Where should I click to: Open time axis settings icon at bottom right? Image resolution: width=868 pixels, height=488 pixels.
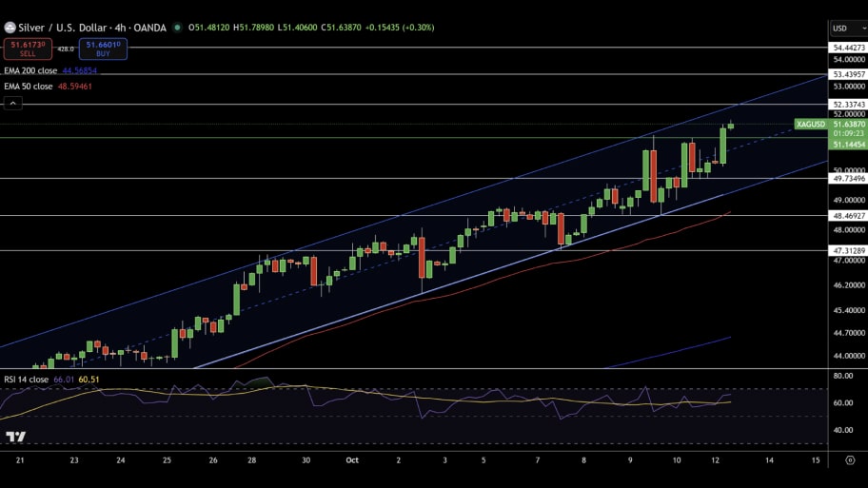point(849,459)
